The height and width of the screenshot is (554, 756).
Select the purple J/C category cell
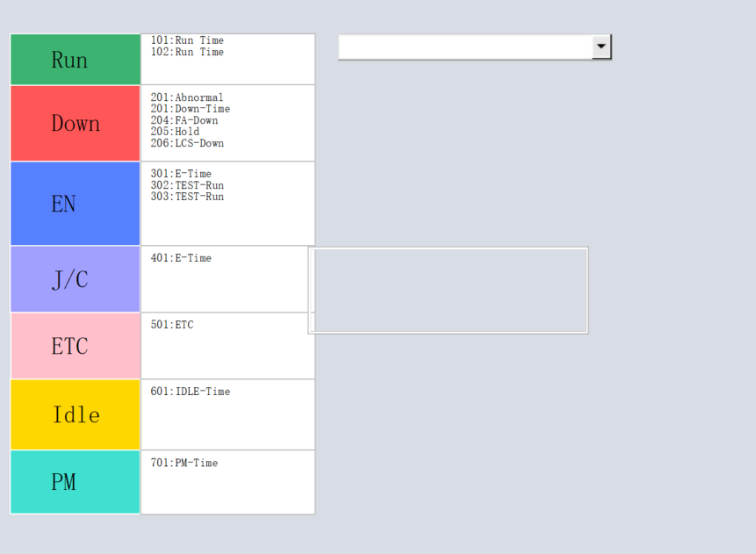(75, 279)
